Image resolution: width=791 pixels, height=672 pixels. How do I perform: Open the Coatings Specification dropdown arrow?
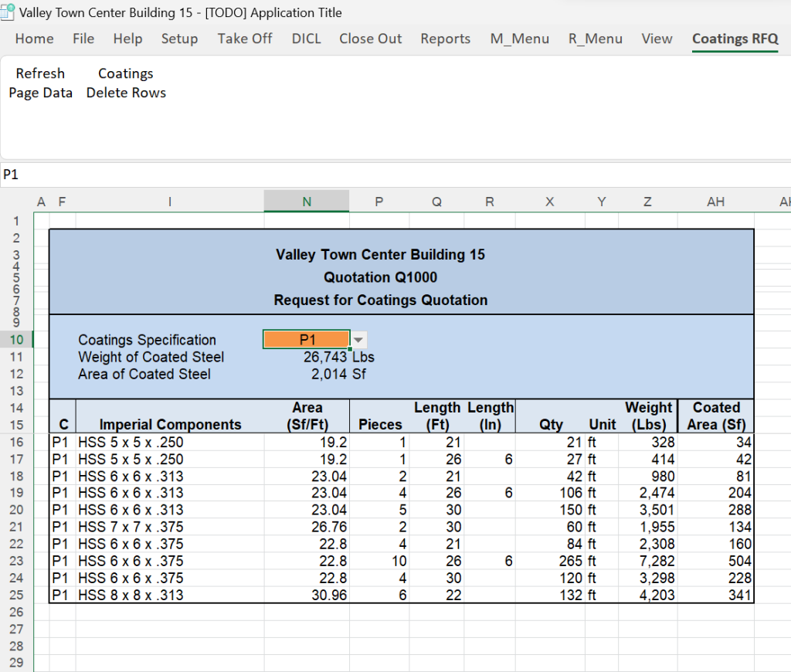pos(358,340)
